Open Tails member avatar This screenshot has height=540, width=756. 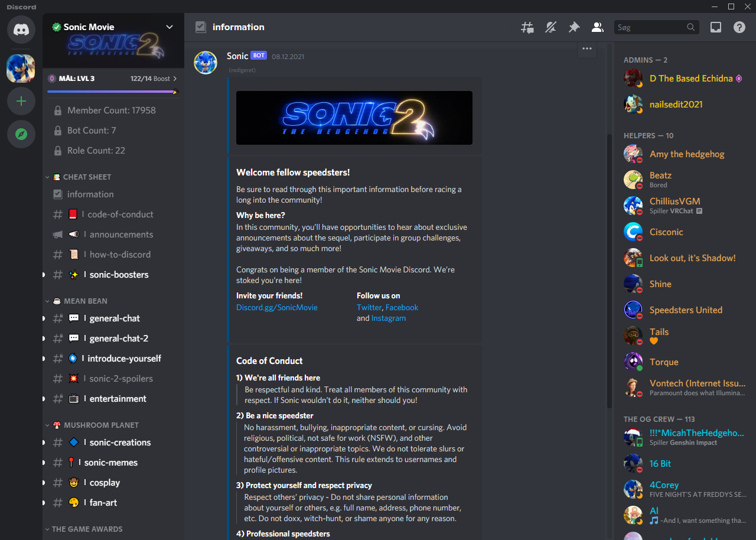(x=633, y=336)
